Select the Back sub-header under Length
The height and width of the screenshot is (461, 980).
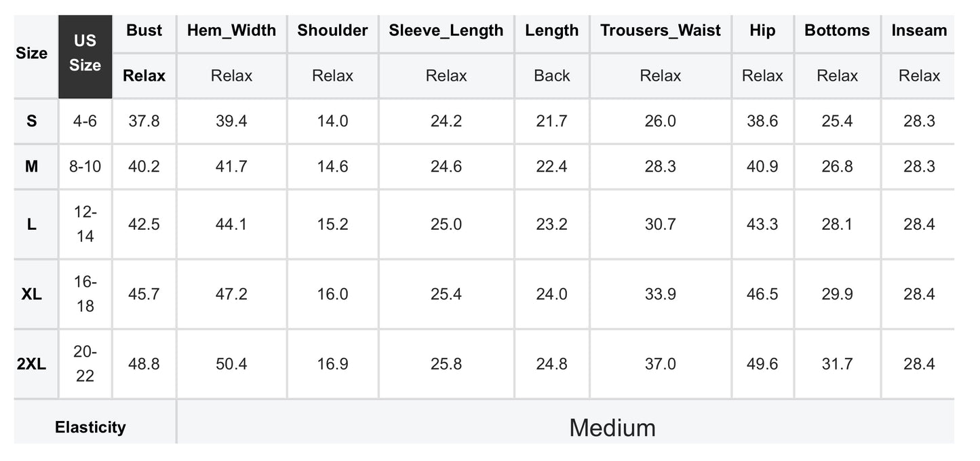pyautogui.click(x=551, y=76)
